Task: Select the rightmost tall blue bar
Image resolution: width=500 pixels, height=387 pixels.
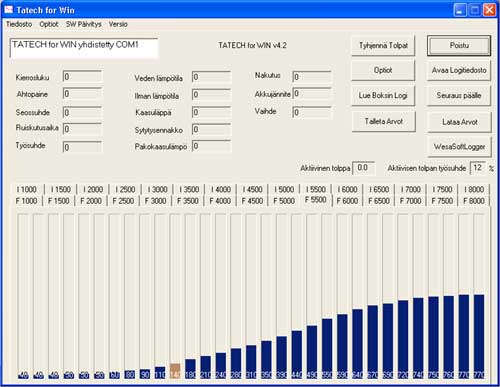Action: tap(479, 337)
